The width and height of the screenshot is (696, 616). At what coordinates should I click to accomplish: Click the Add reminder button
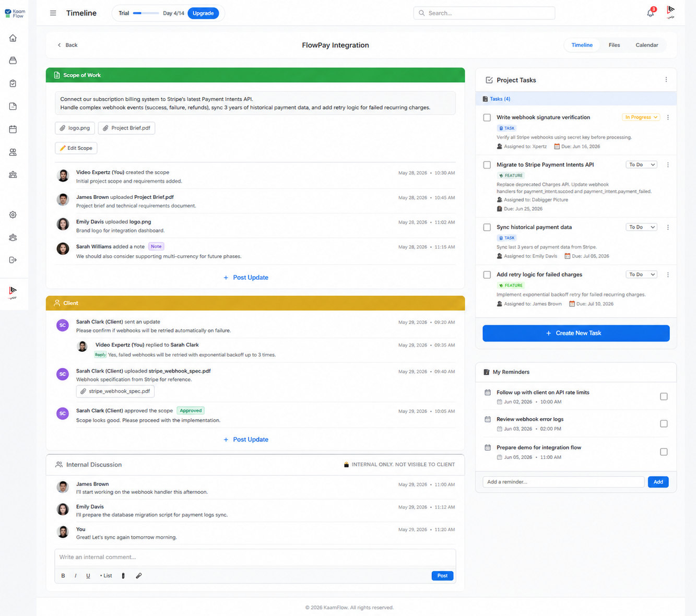tap(658, 482)
